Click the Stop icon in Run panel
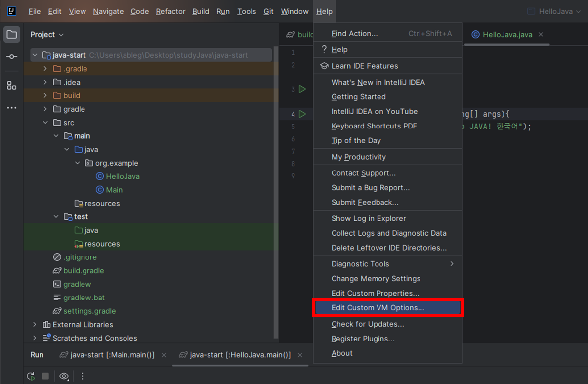The width and height of the screenshot is (588, 384). [45, 376]
